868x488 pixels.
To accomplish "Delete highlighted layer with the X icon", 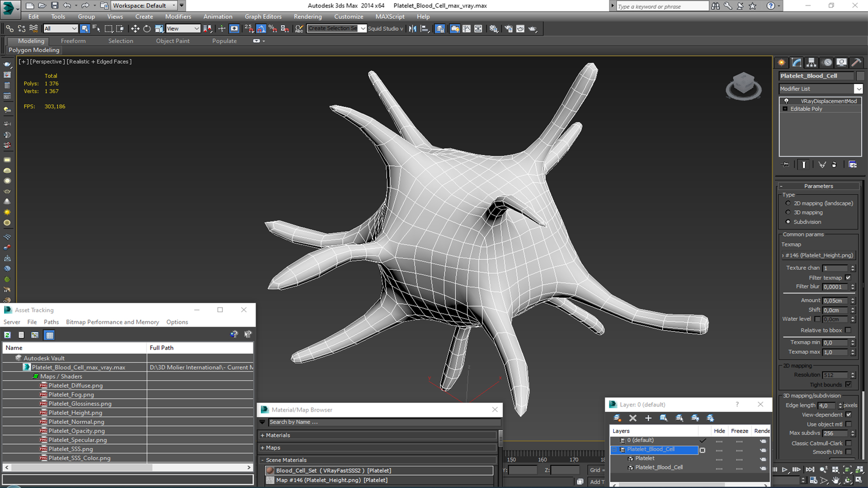I will (x=632, y=418).
